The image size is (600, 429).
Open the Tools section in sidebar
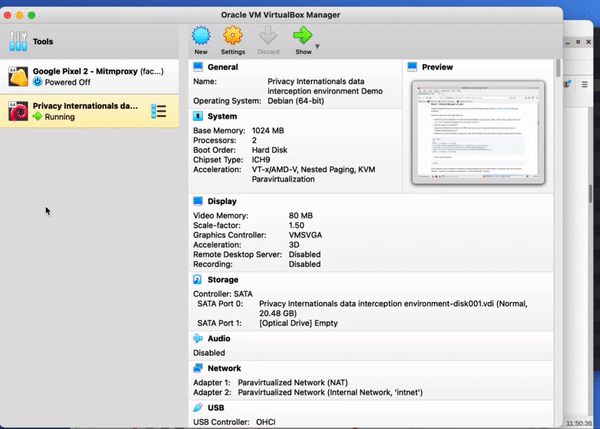coord(40,42)
